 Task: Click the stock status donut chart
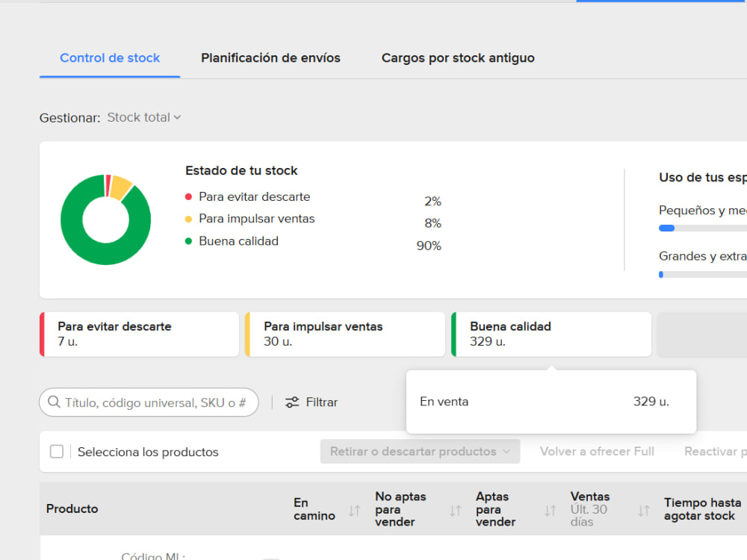tap(106, 220)
